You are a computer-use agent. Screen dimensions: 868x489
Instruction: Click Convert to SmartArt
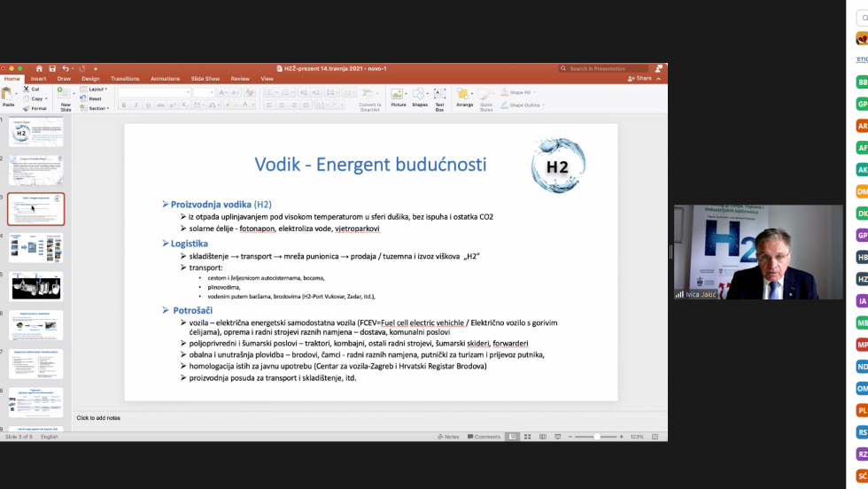tap(369, 100)
